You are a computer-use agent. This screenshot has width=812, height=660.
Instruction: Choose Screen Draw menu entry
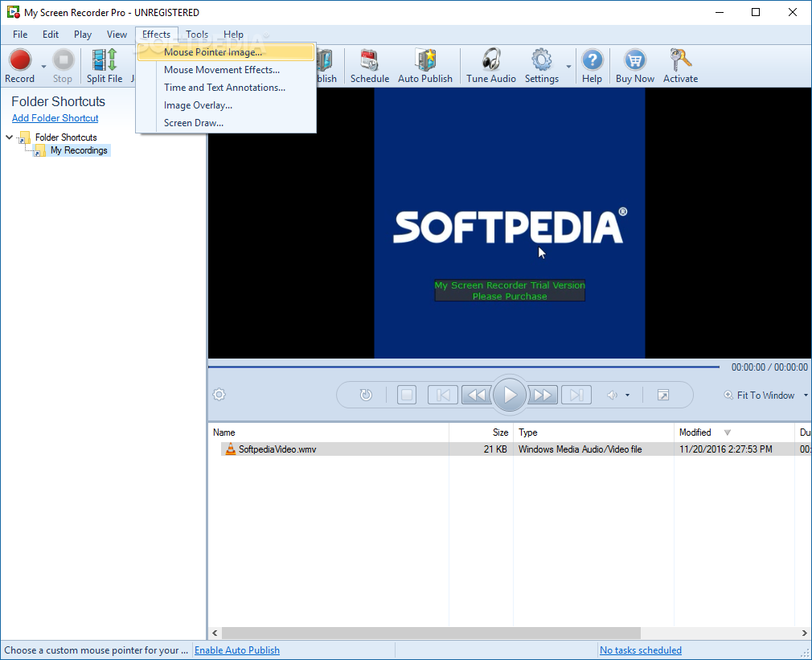click(226, 123)
